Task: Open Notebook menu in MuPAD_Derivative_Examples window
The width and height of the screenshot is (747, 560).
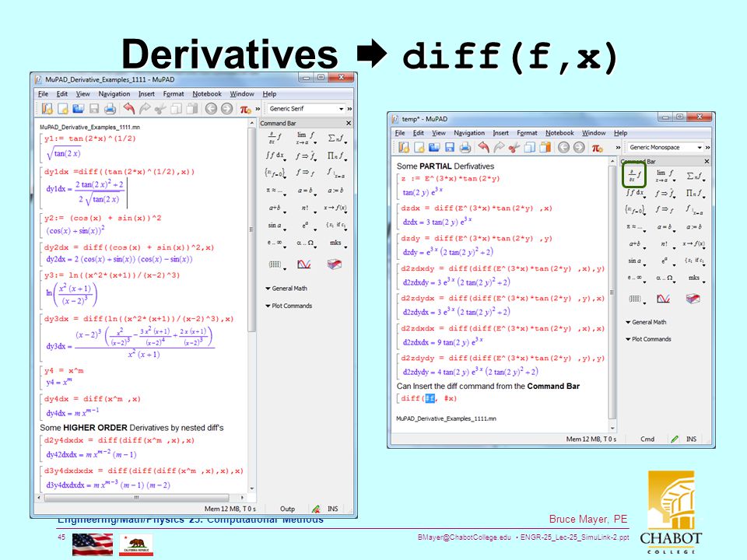Action: click(x=207, y=94)
